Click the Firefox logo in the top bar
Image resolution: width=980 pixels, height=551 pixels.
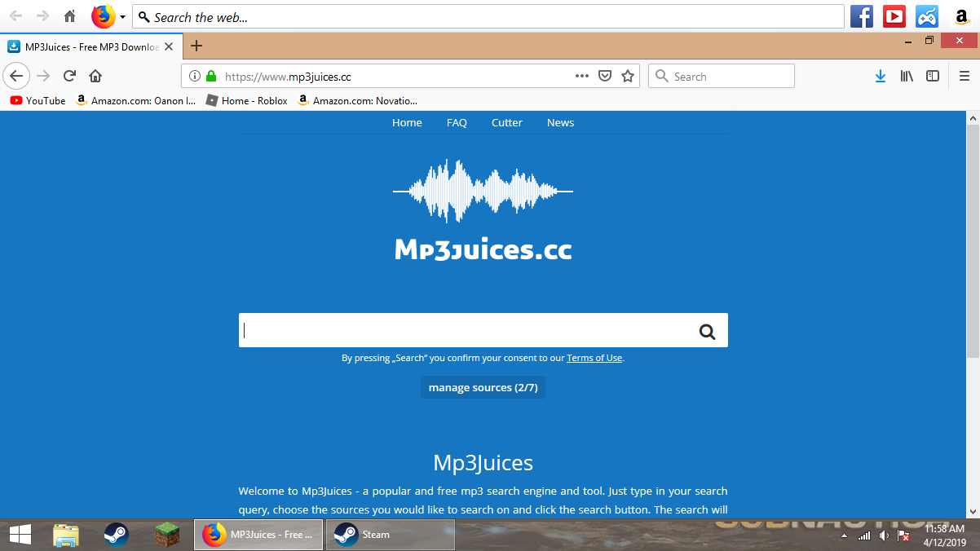pyautogui.click(x=104, y=16)
